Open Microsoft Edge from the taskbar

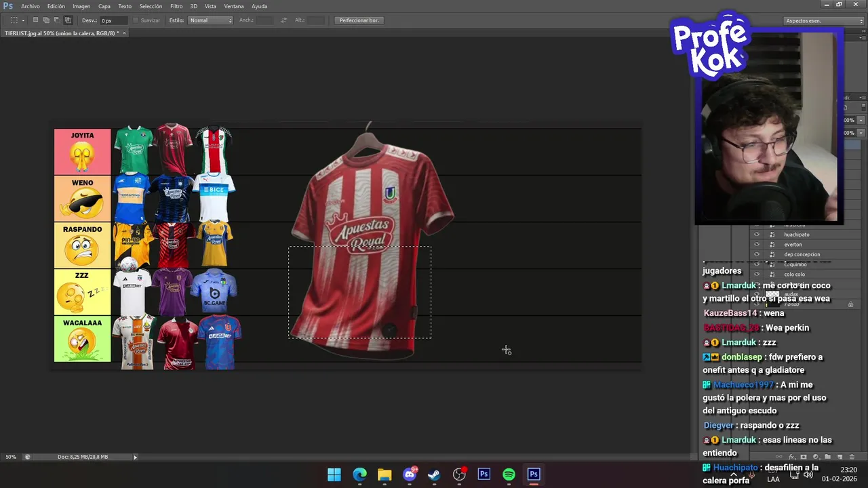coord(359,474)
